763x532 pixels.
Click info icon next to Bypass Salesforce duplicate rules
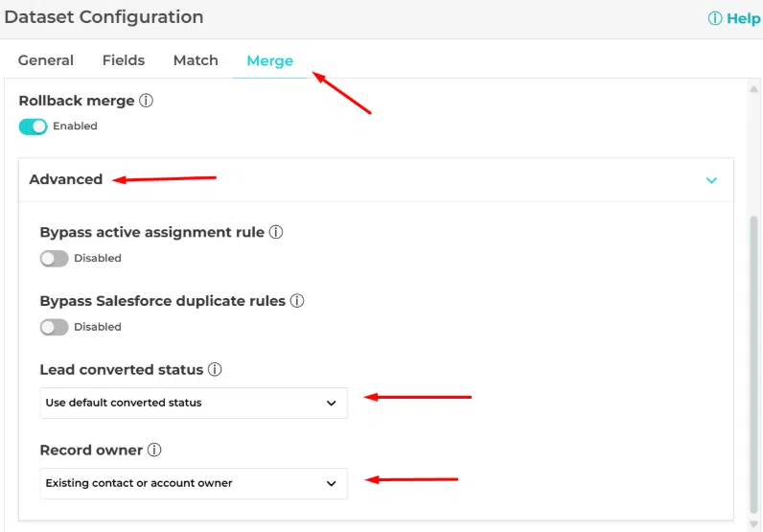tap(297, 301)
